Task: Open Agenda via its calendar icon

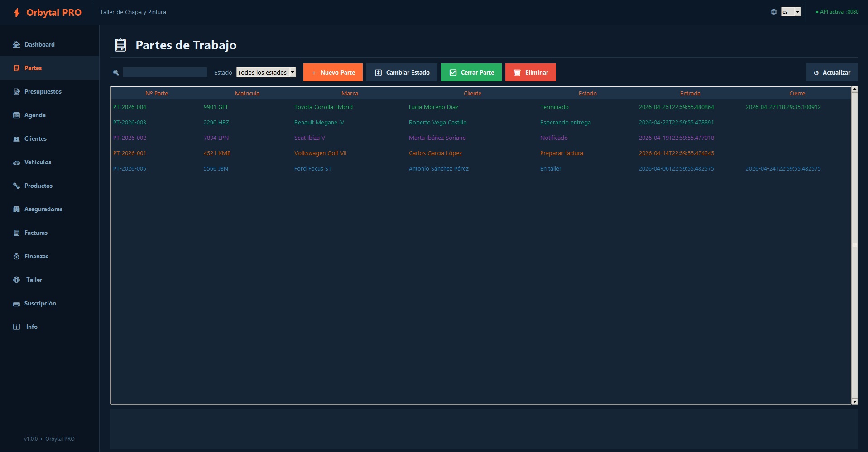Action: [x=17, y=115]
